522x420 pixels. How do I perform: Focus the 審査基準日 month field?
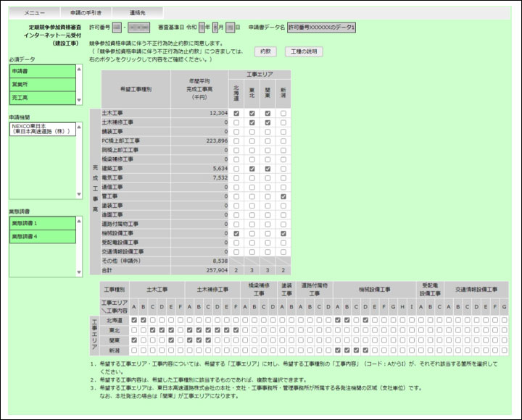pyautogui.click(x=215, y=28)
